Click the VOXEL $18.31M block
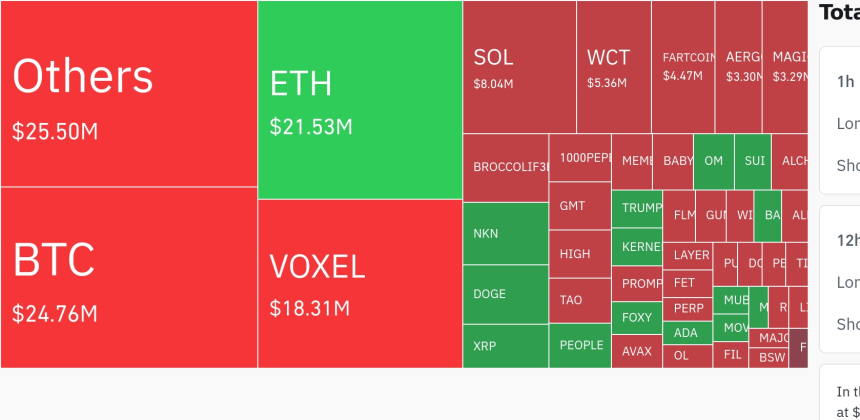The width and height of the screenshot is (860, 420). click(x=360, y=284)
